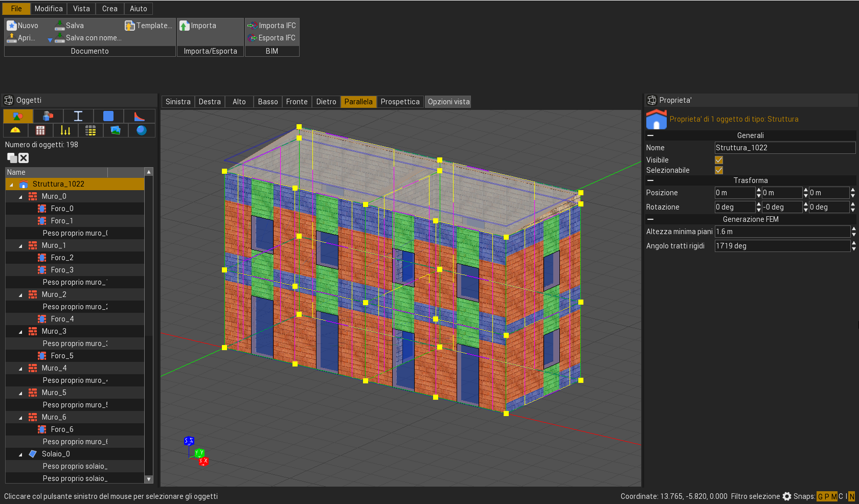The height and width of the screenshot is (504, 859).
Task: Select the yellow arrows loads icon
Action: [65, 130]
